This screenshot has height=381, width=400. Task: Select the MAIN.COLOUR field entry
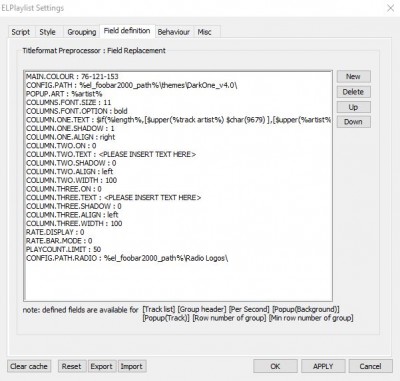pos(72,77)
